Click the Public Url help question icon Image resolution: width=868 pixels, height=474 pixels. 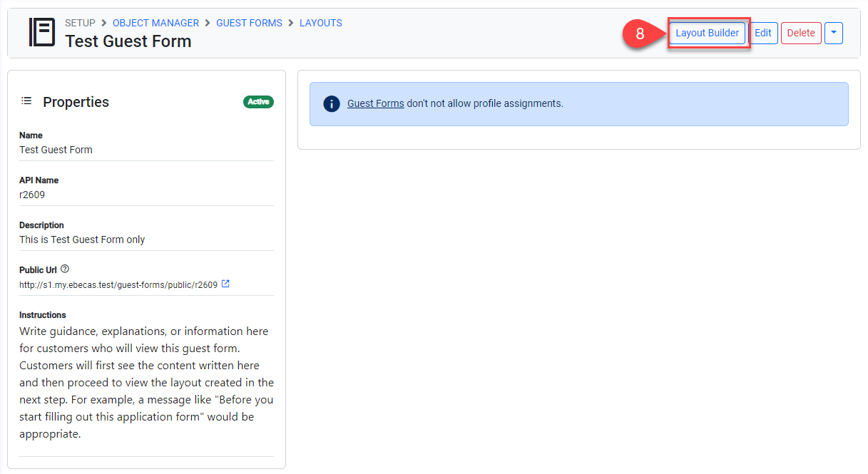(65, 269)
